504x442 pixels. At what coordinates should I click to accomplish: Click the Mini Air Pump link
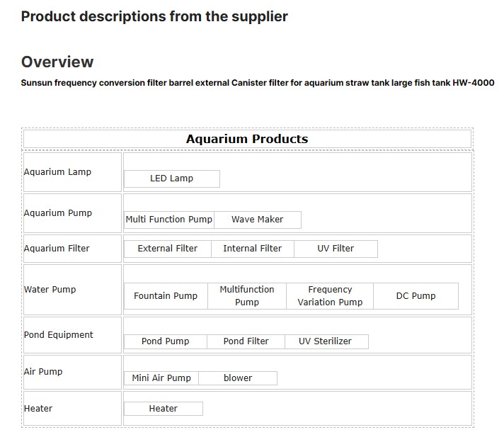click(161, 378)
